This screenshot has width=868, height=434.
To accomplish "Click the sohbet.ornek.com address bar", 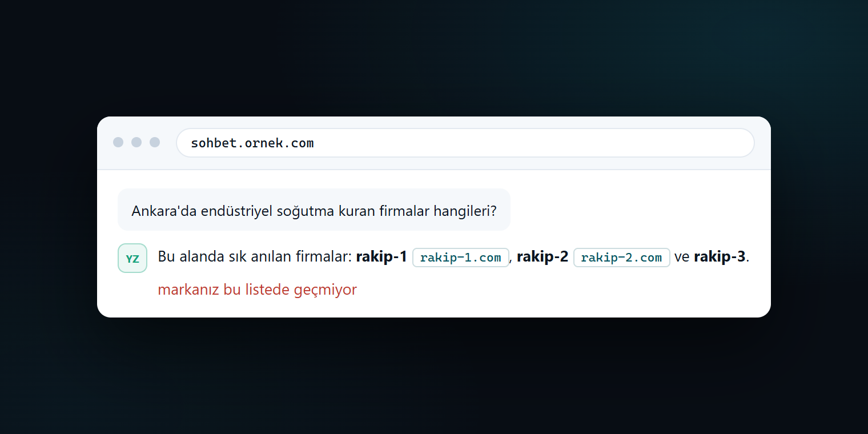I will 465,143.
